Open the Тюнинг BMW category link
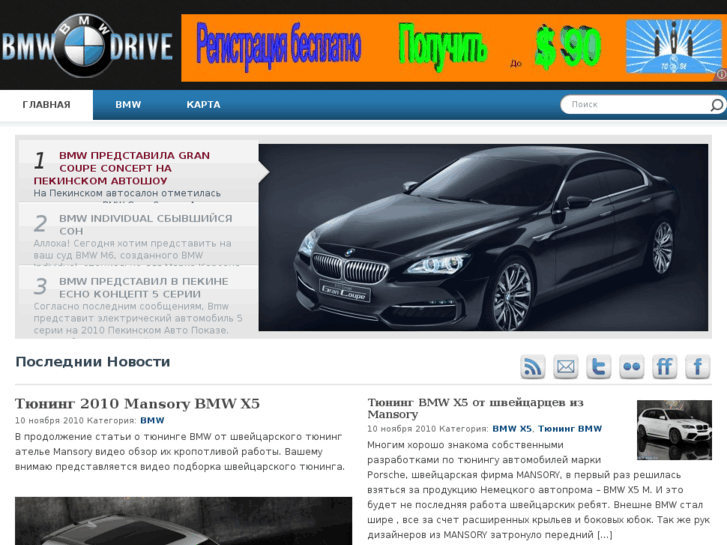 [570, 429]
